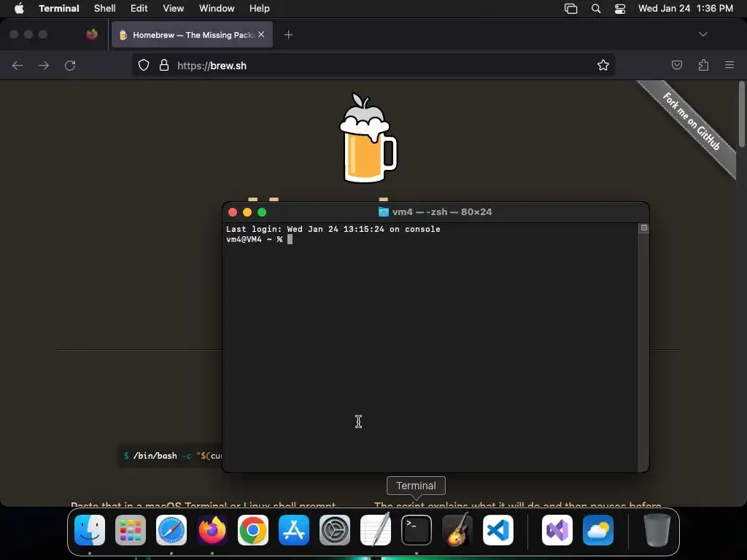Close the Terminal window with red button

click(233, 212)
